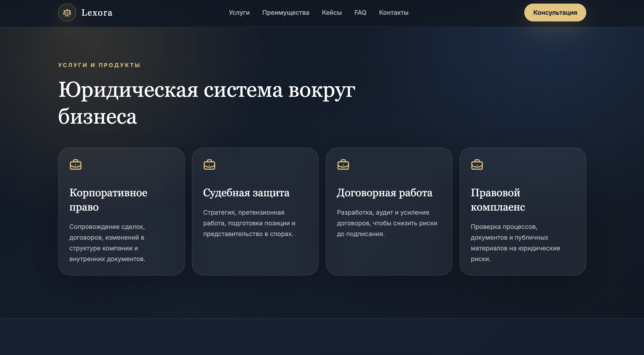Select the Судебная защита card title
644x355 pixels.
tap(246, 193)
